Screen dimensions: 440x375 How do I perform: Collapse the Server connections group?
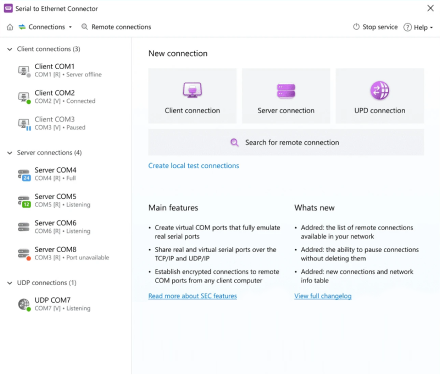click(x=10, y=153)
